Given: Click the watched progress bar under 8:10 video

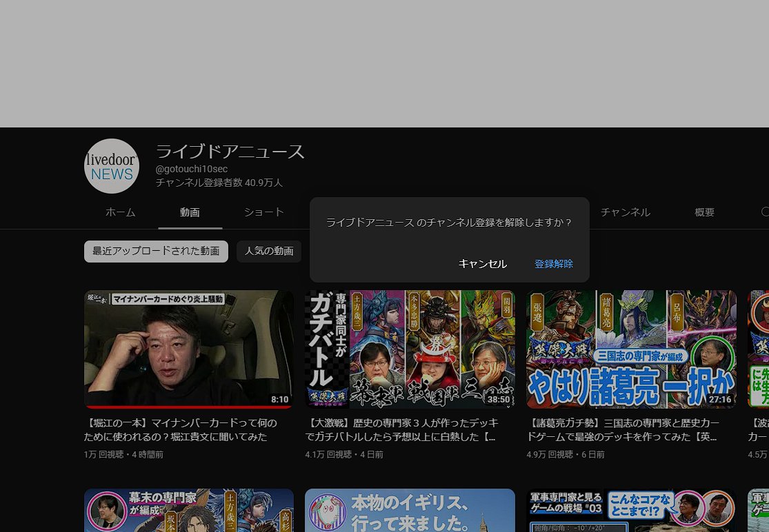Looking at the screenshot, I should click(189, 407).
